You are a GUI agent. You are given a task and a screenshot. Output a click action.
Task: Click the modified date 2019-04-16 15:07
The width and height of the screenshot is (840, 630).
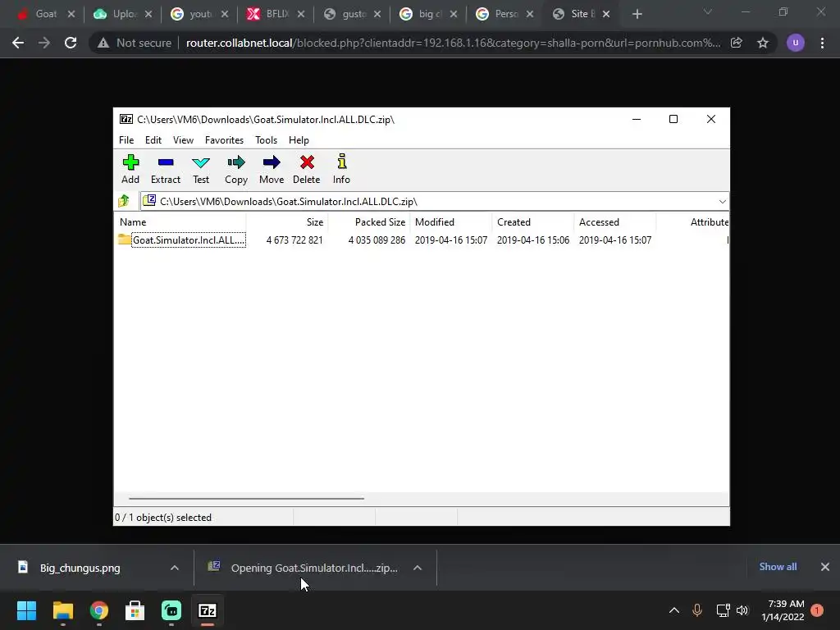click(x=451, y=240)
